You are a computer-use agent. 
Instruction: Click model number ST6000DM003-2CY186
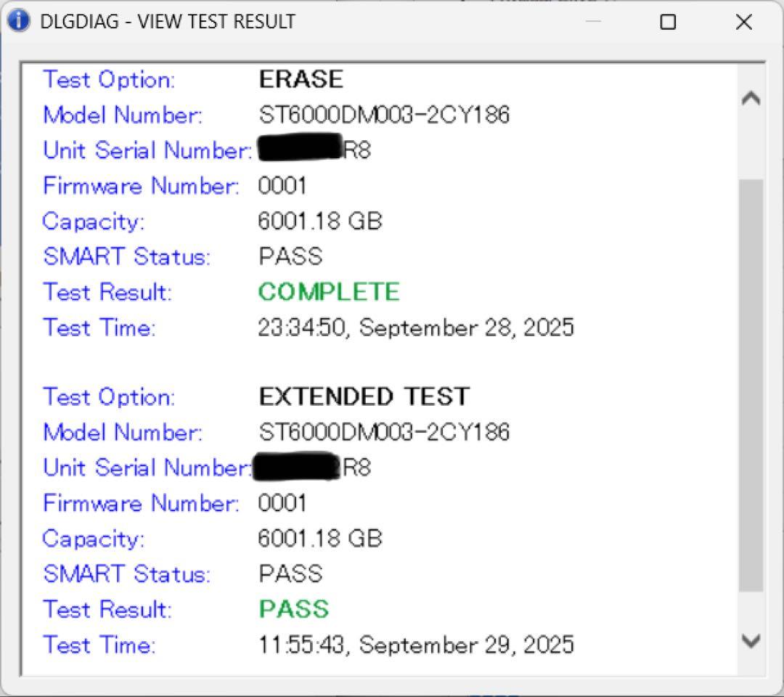385,115
